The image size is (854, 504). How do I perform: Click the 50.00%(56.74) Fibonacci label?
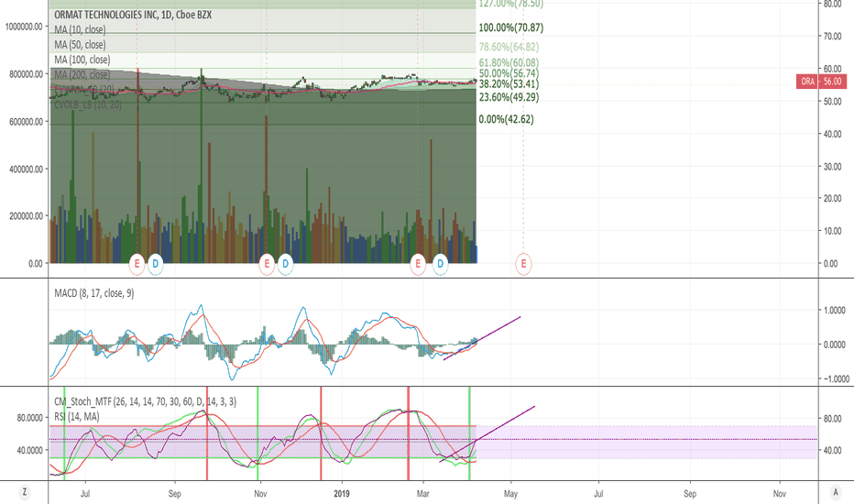click(509, 73)
